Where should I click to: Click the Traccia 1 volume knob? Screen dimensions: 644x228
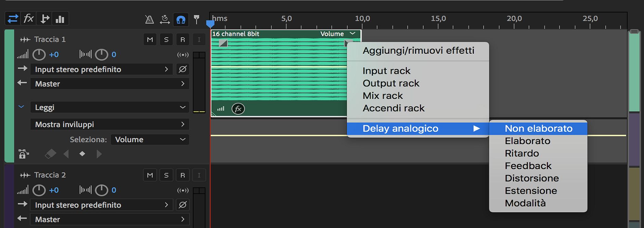(39, 54)
